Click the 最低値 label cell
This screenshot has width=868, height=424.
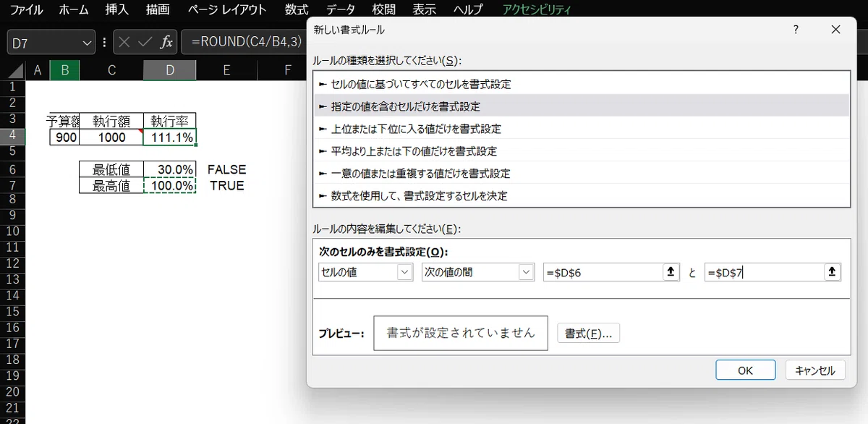[111, 169]
